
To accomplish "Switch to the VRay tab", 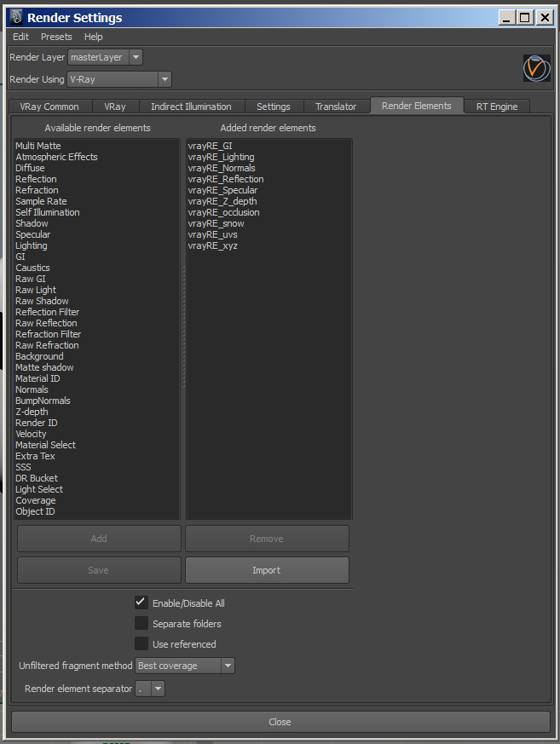I will point(115,107).
